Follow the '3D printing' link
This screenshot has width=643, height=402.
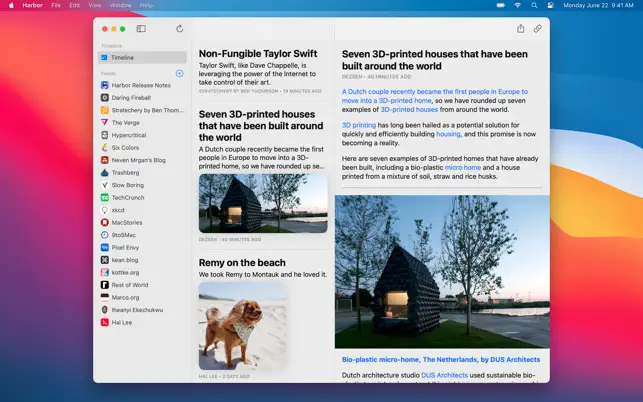pyautogui.click(x=359, y=125)
